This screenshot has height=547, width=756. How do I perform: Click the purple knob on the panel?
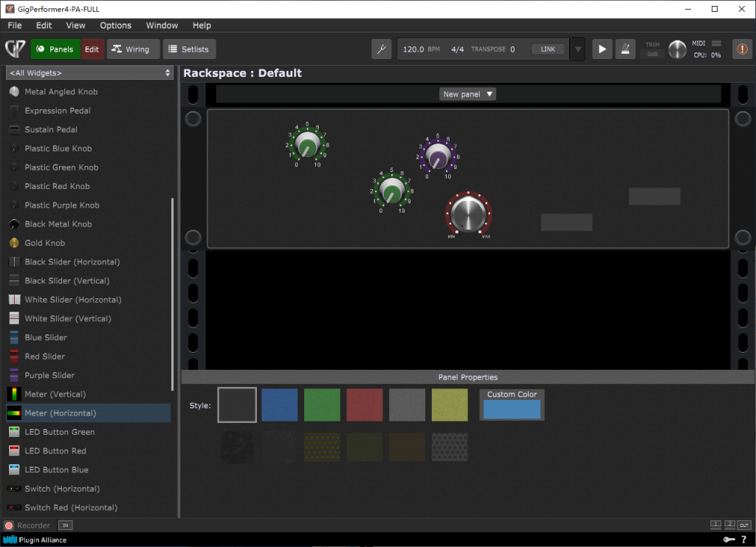[437, 156]
